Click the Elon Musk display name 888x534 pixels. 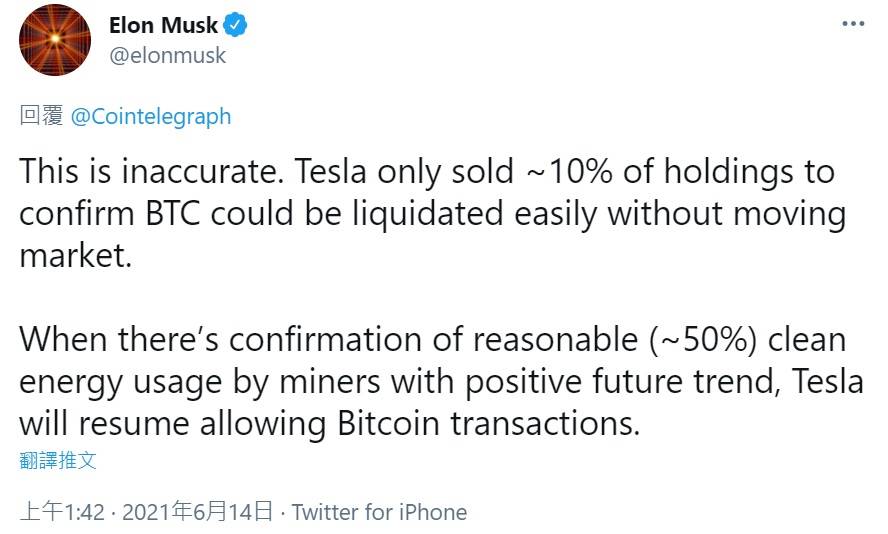point(163,25)
